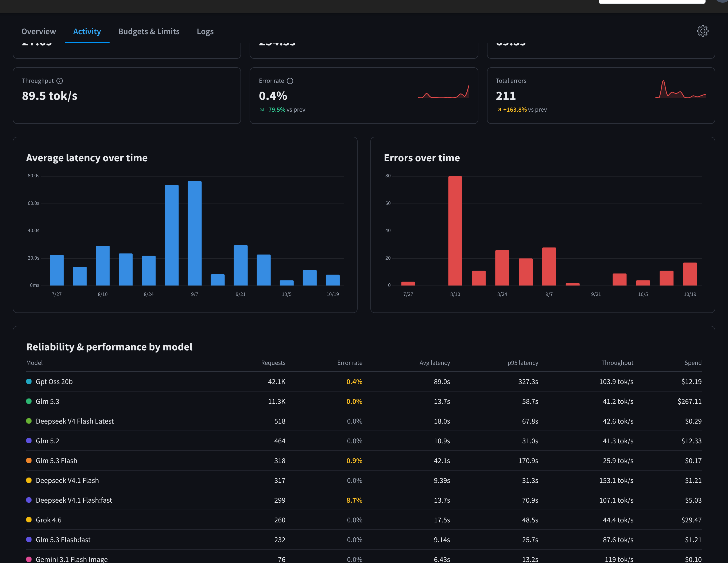This screenshot has height=563, width=728.
Task: Sort by p95 latency column header
Action: click(523, 363)
